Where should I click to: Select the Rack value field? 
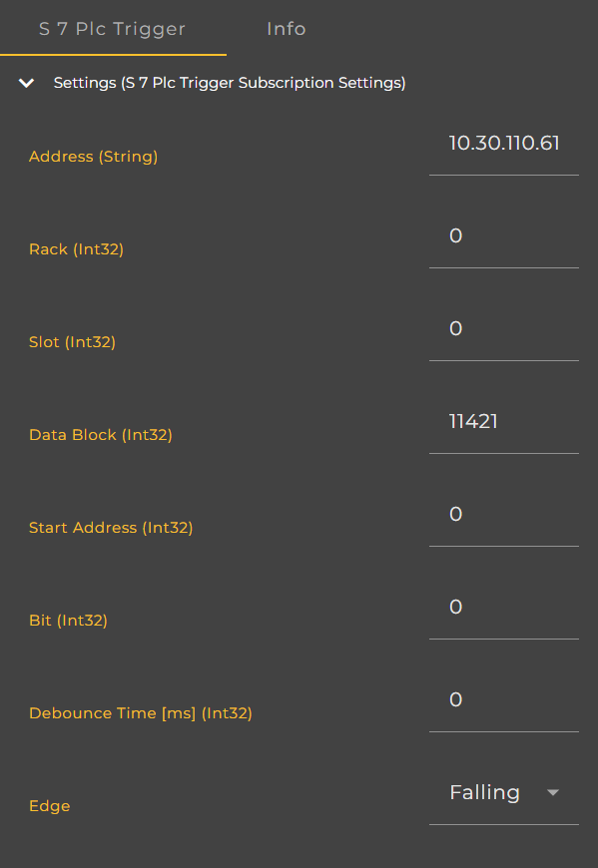504,235
